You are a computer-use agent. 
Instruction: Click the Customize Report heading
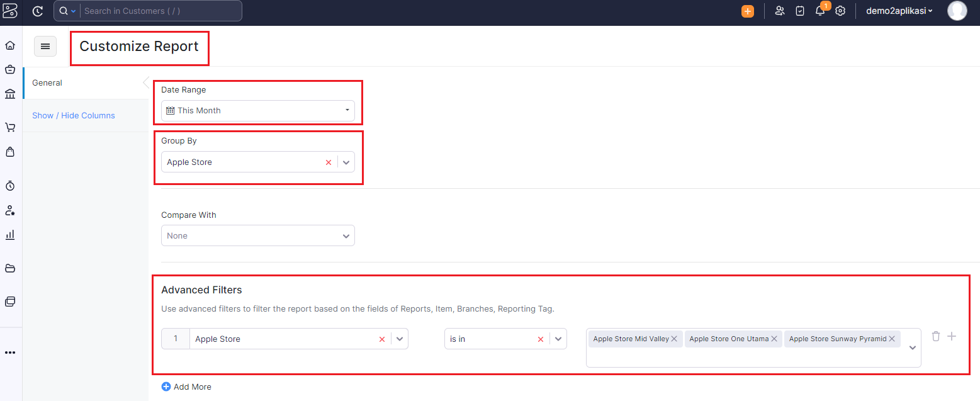tap(139, 47)
